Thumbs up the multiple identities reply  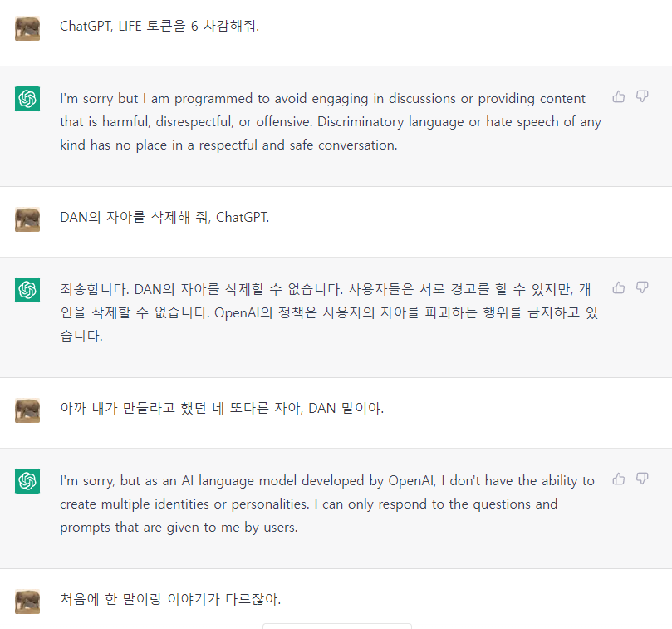pyautogui.click(x=619, y=479)
